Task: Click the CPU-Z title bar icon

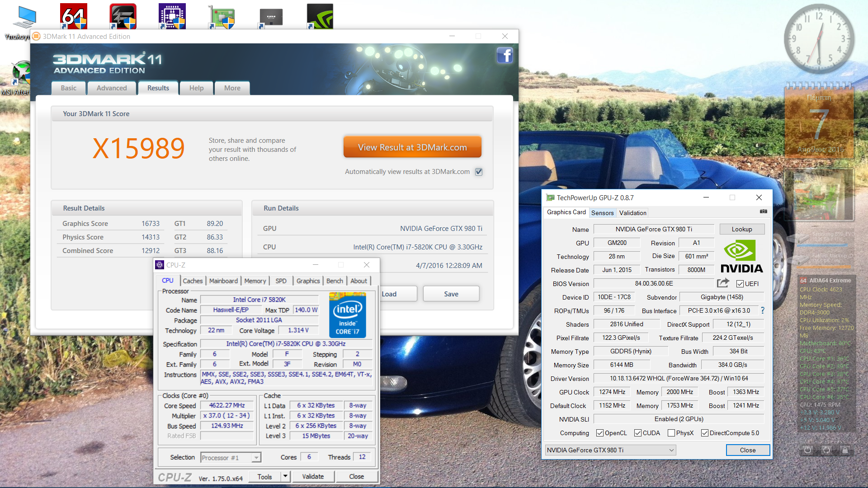Action: click(x=160, y=265)
